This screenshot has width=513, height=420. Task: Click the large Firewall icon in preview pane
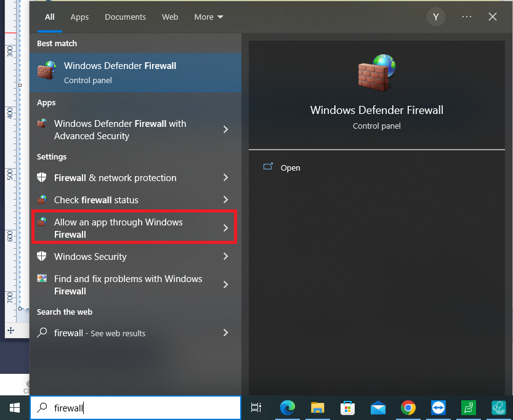tap(376, 73)
